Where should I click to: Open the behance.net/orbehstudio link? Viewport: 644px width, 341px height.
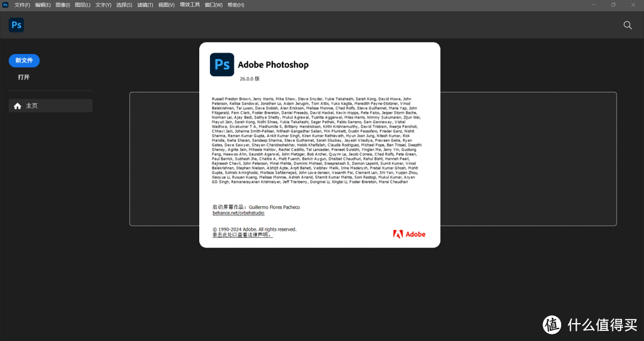pyautogui.click(x=238, y=213)
